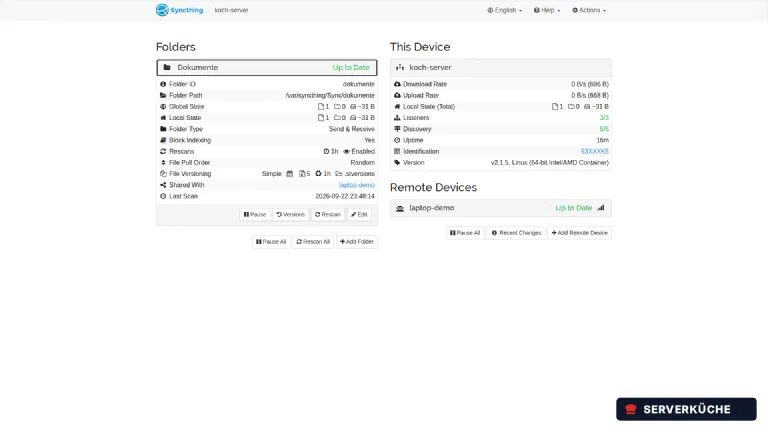This screenshot has width=768, height=432.
Task: Click the File Versioning icon
Action: pyautogui.click(x=163, y=174)
